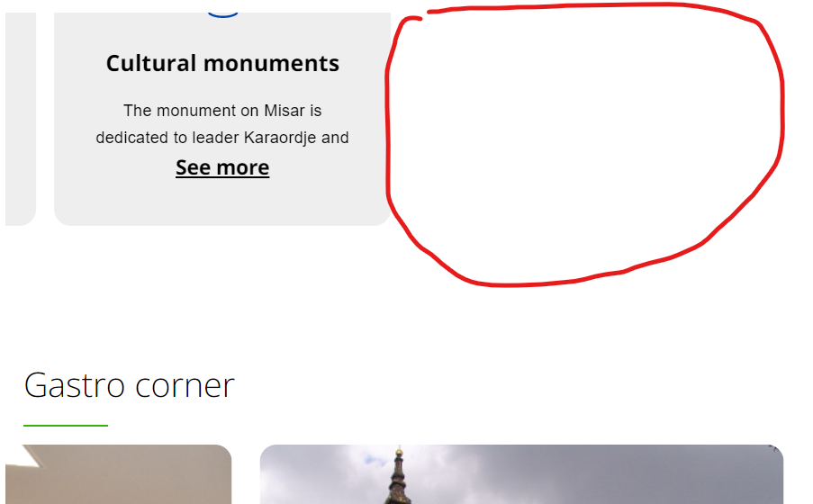Open the beige photo thumbnail

pos(118,474)
